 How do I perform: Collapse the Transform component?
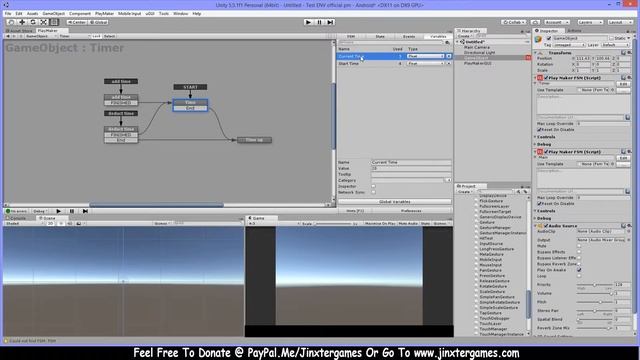536,53
